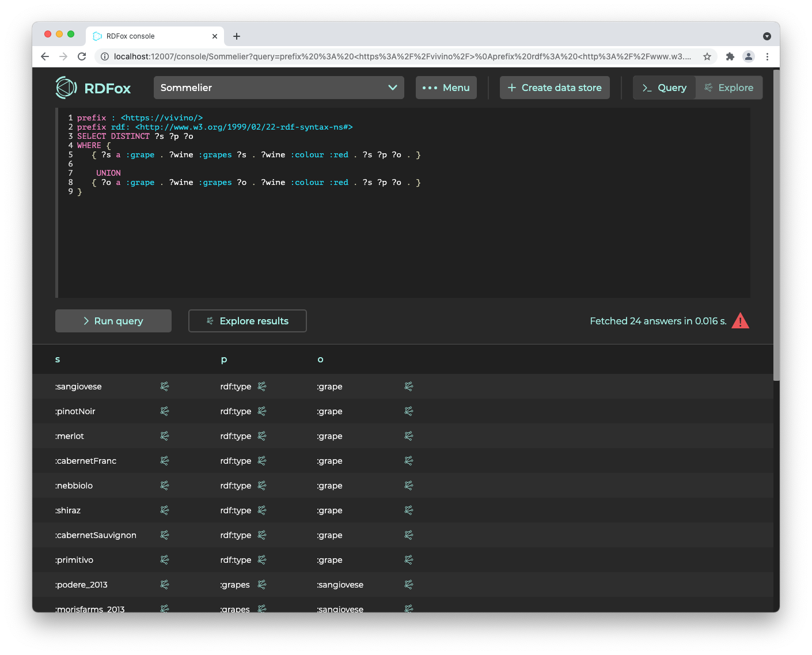Click the red warning triangle icon
The width and height of the screenshot is (812, 655).
click(x=740, y=321)
